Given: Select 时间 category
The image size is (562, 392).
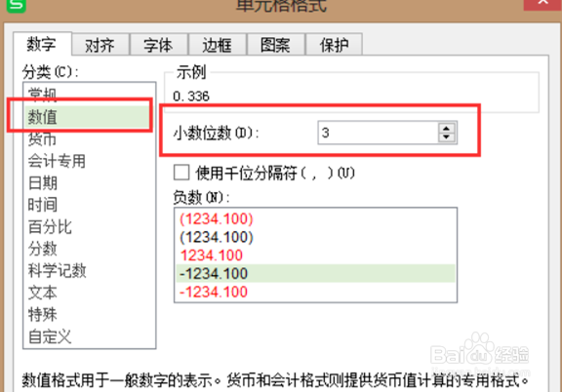Looking at the screenshot, I should (x=89, y=205).
